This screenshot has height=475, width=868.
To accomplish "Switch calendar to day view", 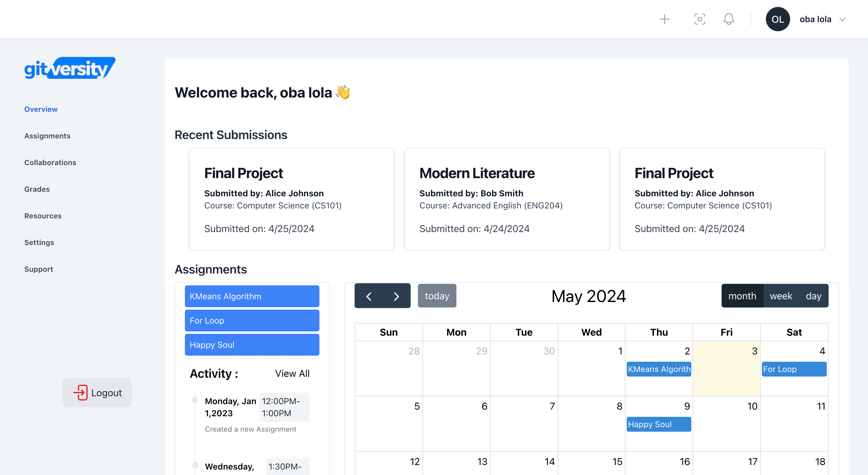I will (813, 296).
